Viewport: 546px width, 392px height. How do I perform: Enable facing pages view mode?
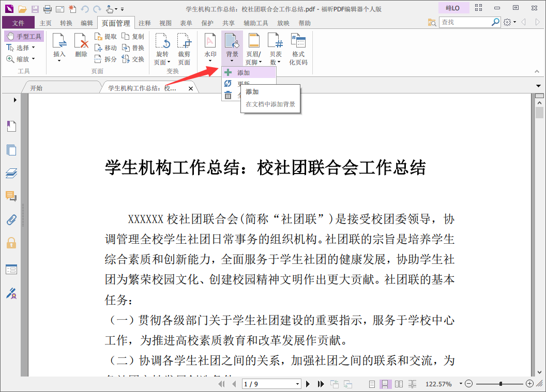tap(399, 384)
